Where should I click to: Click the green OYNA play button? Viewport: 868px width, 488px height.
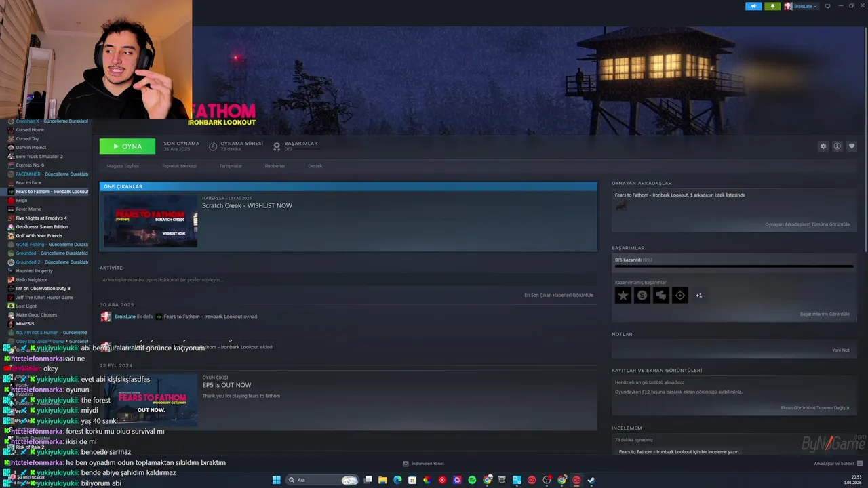[127, 146]
